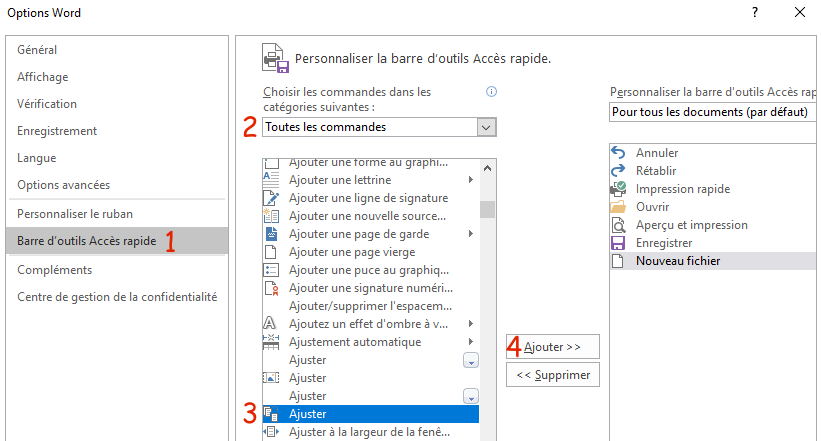Click the Rétablir redo arrow icon
This screenshot has height=441, width=821.
[x=618, y=170]
